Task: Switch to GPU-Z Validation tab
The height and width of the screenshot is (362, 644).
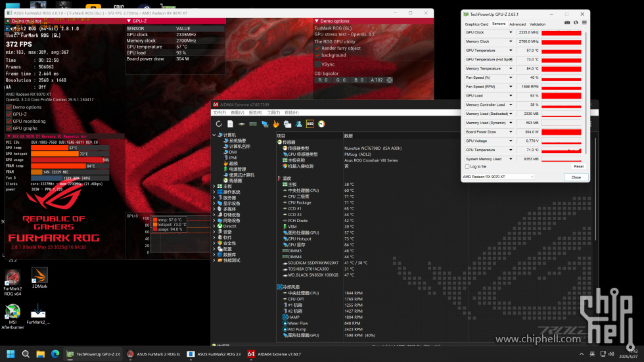Action: [538, 24]
